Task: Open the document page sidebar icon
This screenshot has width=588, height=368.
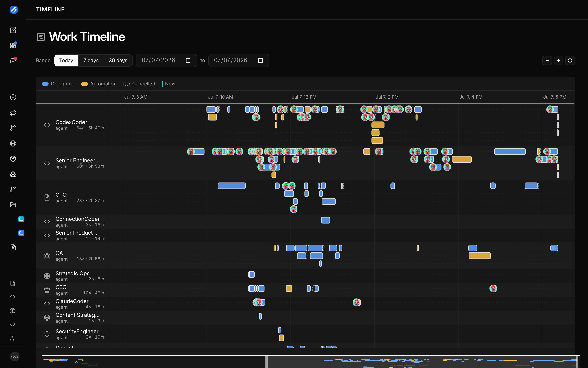Action: pos(13,247)
